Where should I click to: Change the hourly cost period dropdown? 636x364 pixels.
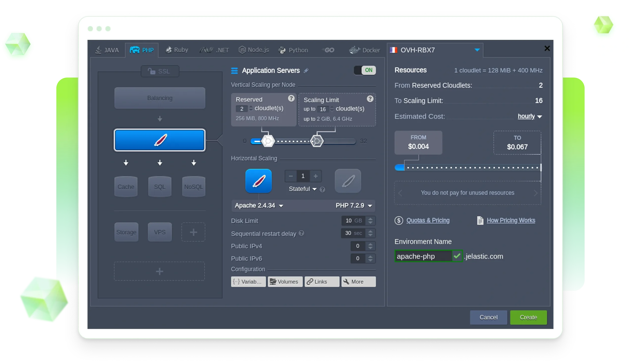click(x=530, y=116)
